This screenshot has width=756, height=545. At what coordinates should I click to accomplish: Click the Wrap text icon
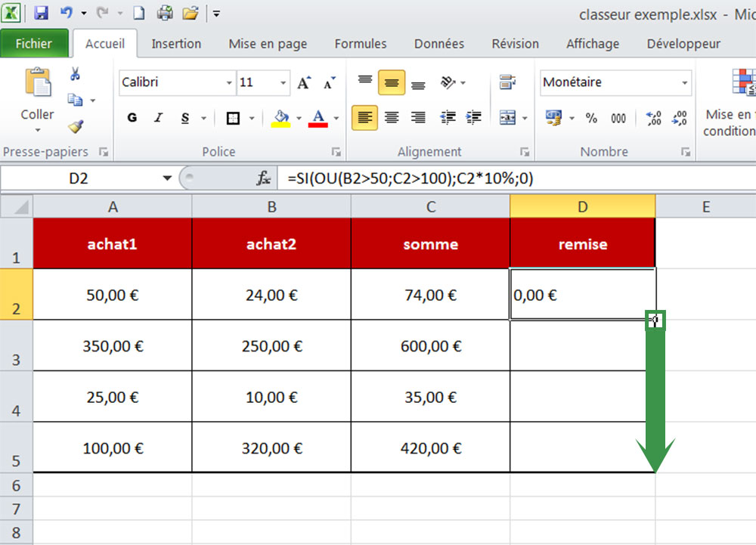click(507, 82)
